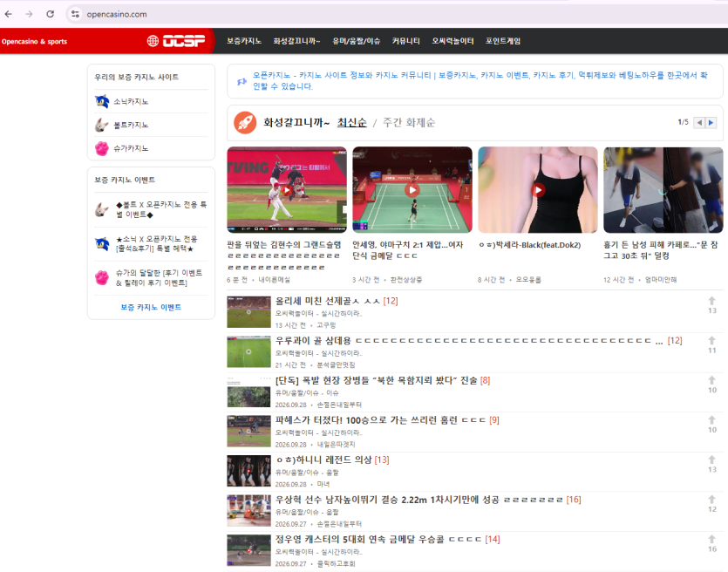Open the 볼트 X 오픈카지노 event link
The image size is (728, 572).
click(161, 209)
